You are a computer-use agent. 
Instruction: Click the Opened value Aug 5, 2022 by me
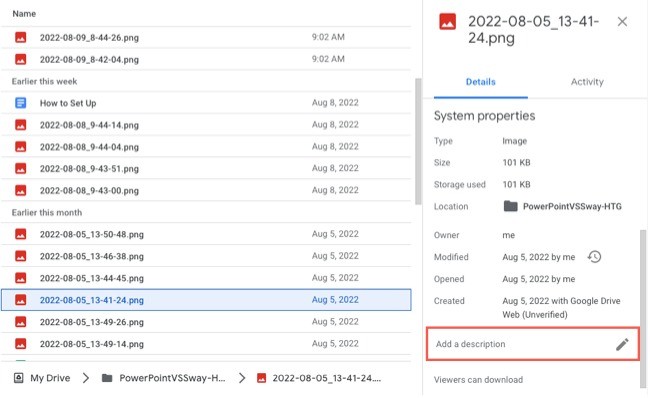click(x=538, y=279)
